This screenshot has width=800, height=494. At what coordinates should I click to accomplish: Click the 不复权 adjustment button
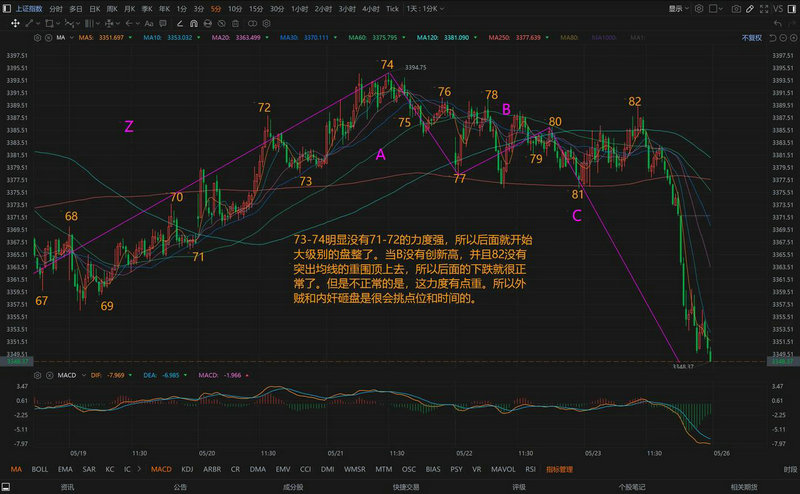pyautogui.click(x=751, y=37)
